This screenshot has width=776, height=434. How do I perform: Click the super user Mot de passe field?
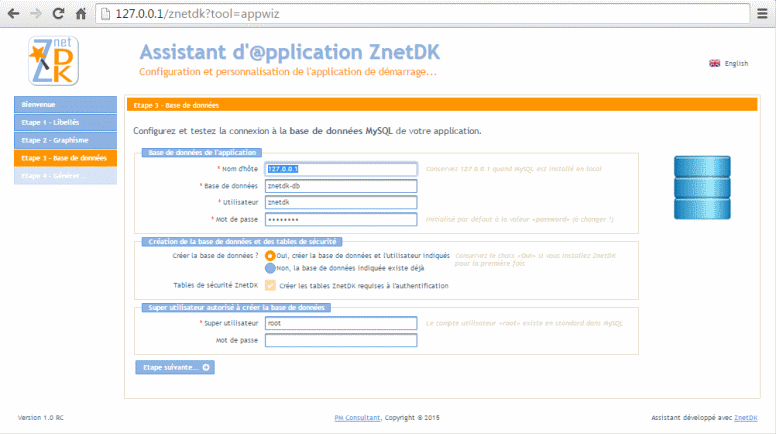pos(341,340)
